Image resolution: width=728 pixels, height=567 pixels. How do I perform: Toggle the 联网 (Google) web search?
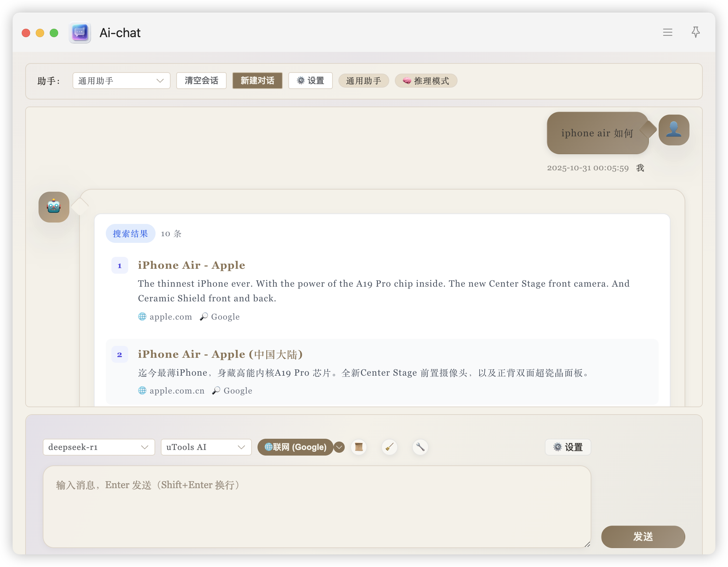[x=295, y=447]
